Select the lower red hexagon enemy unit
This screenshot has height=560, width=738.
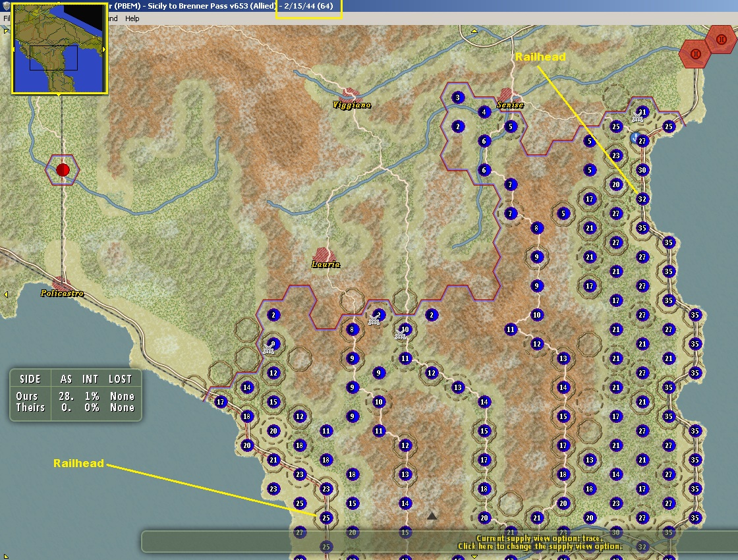[x=695, y=54]
